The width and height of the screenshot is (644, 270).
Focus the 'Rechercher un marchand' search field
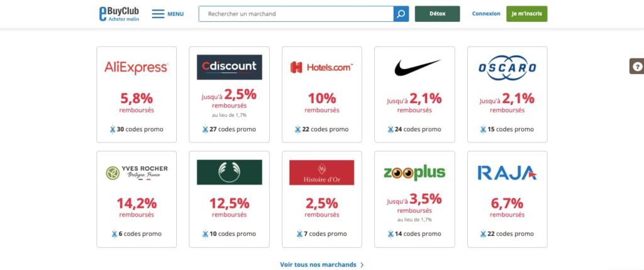point(296,14)
